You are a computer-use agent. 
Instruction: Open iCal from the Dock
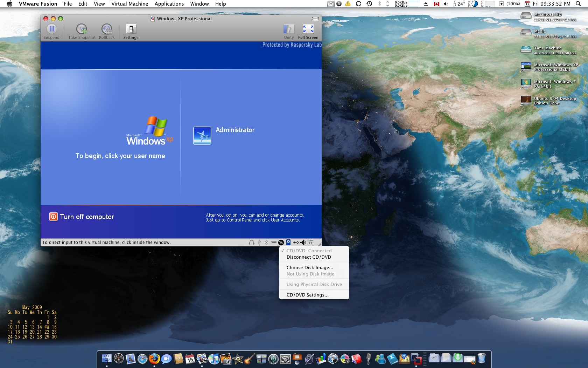click(190, 359)
